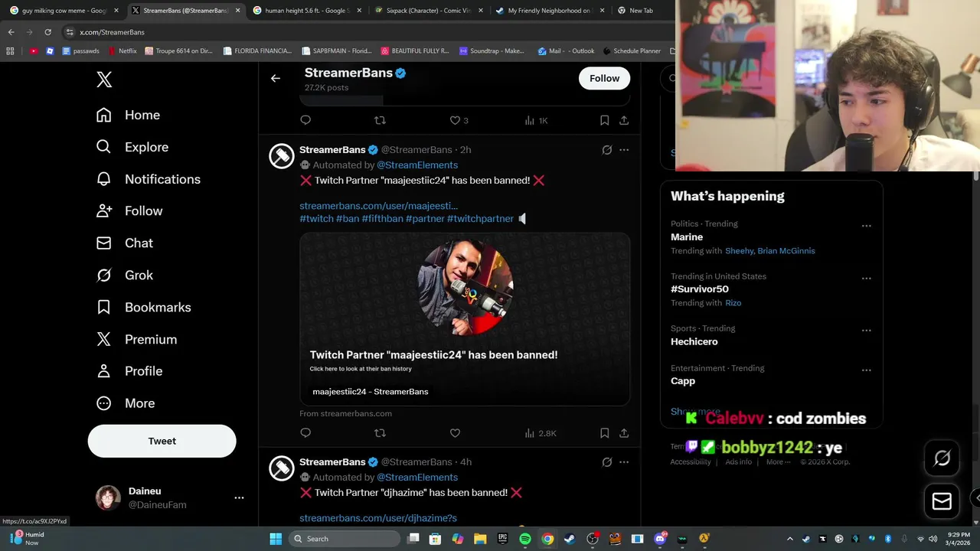The width and height of the screenshot is (980, 551).
Task: Click the Tweet button
Action: coord(162,441)
